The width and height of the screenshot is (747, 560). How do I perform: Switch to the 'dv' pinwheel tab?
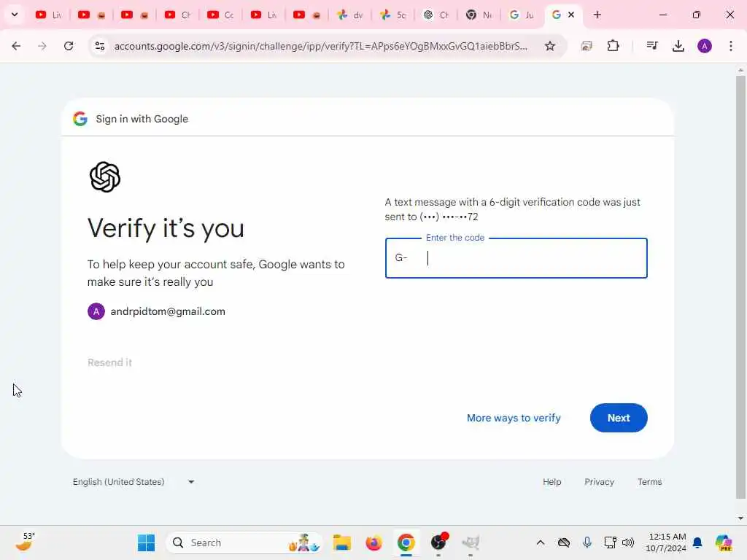tap(350, 15)
